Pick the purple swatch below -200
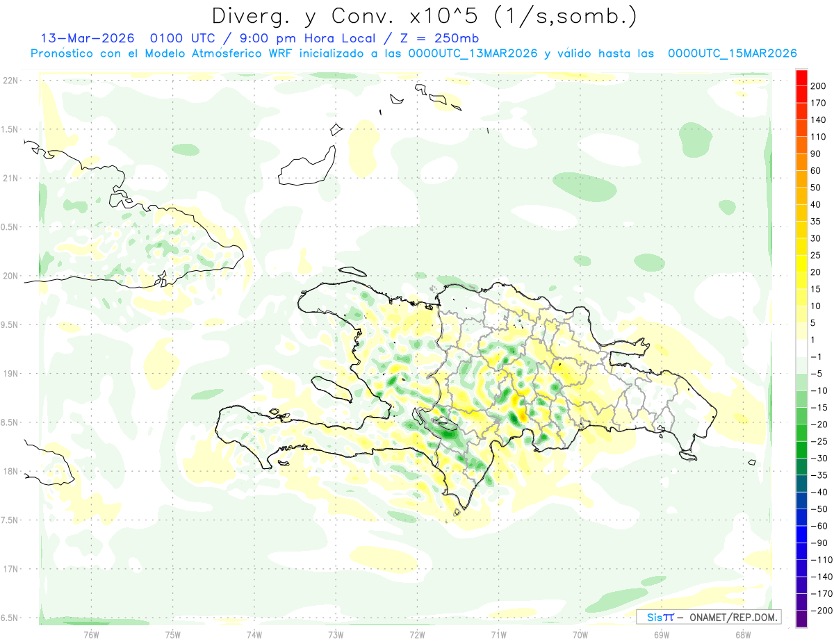Image resolution: width=834 pixels, height=644 pixels. 801,619
